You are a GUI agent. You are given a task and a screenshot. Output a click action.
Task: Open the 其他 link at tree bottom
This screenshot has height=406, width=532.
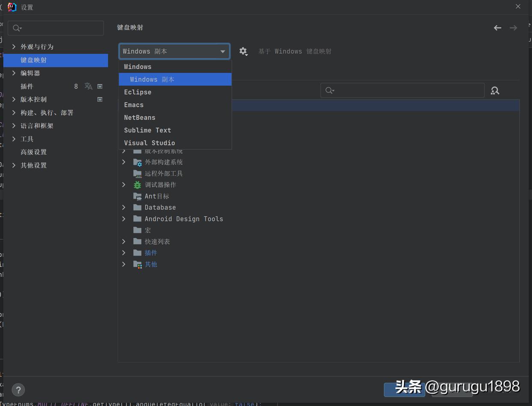point(151,264)
